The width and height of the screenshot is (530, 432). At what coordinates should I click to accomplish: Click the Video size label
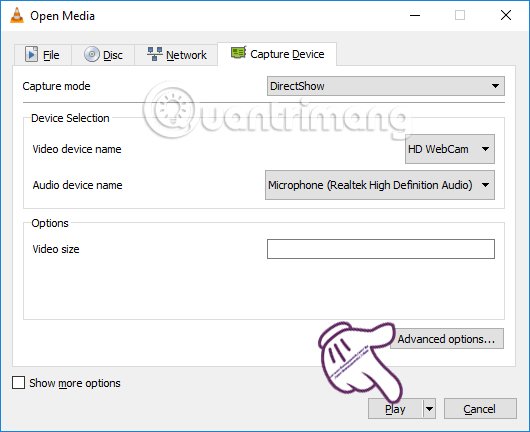point(56,249)
